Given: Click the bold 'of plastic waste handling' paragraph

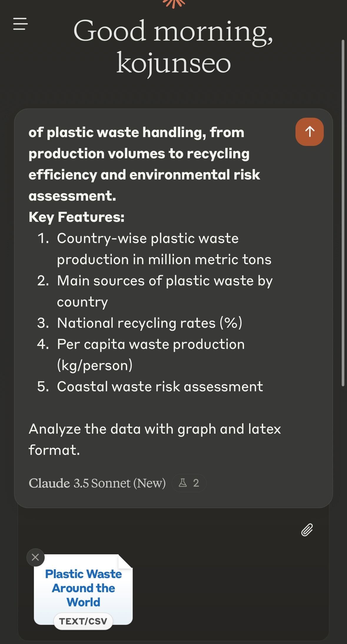Looking at the screenshot, I should 144,164.
